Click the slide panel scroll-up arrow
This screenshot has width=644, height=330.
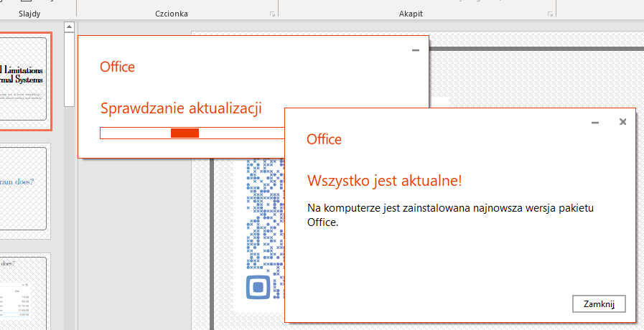coord(69,27)
